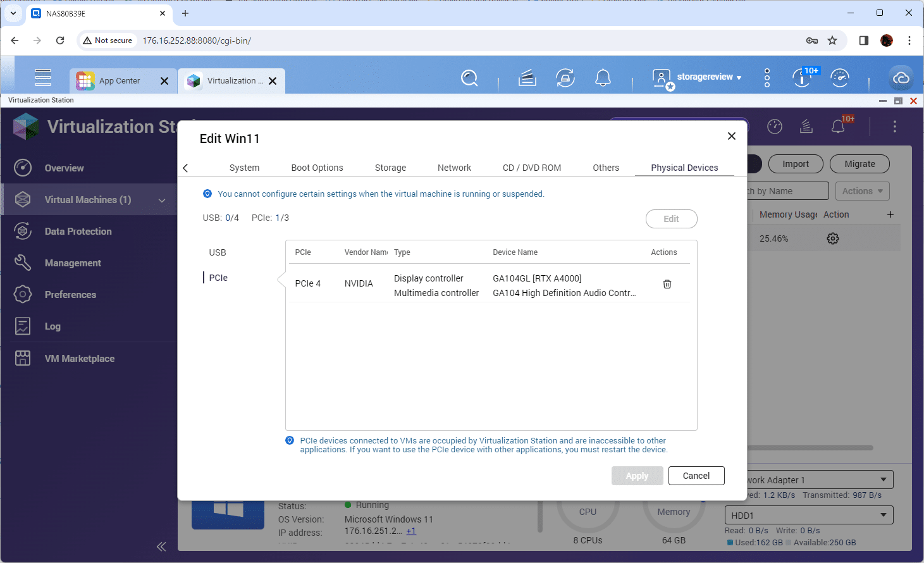The image size is (924, 563).
Task: Switch to the CD / DVD ROM tab
Action: tap(532, 168)
